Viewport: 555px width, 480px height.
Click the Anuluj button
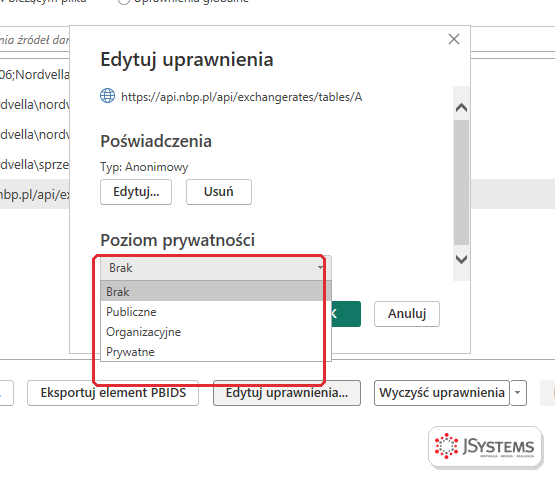[407, 314]
